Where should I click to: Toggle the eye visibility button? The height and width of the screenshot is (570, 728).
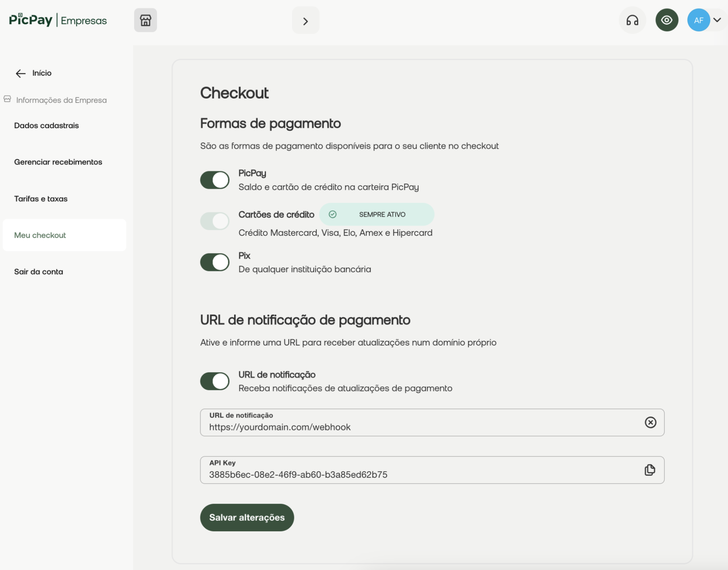(666, 20)
